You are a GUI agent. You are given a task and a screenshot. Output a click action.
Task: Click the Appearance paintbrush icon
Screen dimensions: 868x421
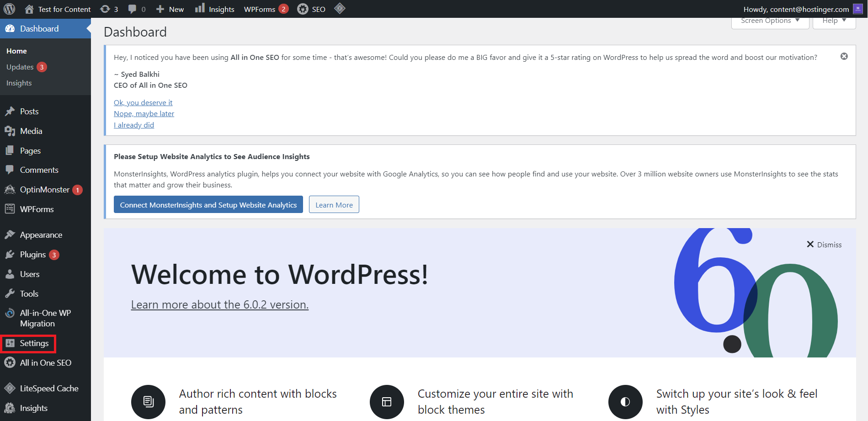pos(10,234)
